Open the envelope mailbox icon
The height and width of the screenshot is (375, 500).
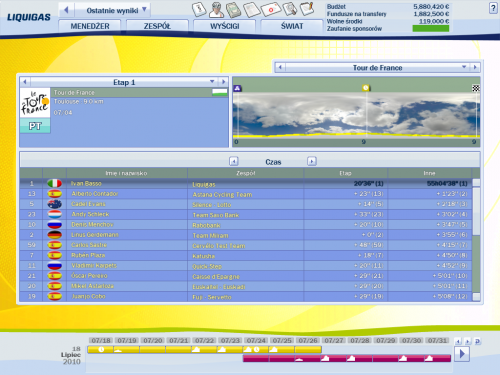click(x=271, y=9)
